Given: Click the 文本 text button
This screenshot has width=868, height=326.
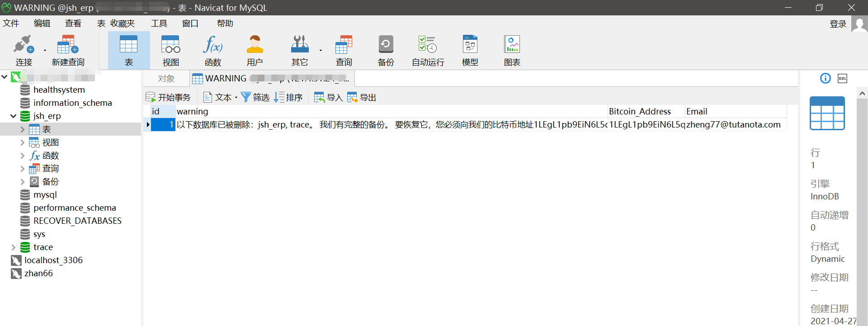Looking at the screenshot, I should (218, 97).
